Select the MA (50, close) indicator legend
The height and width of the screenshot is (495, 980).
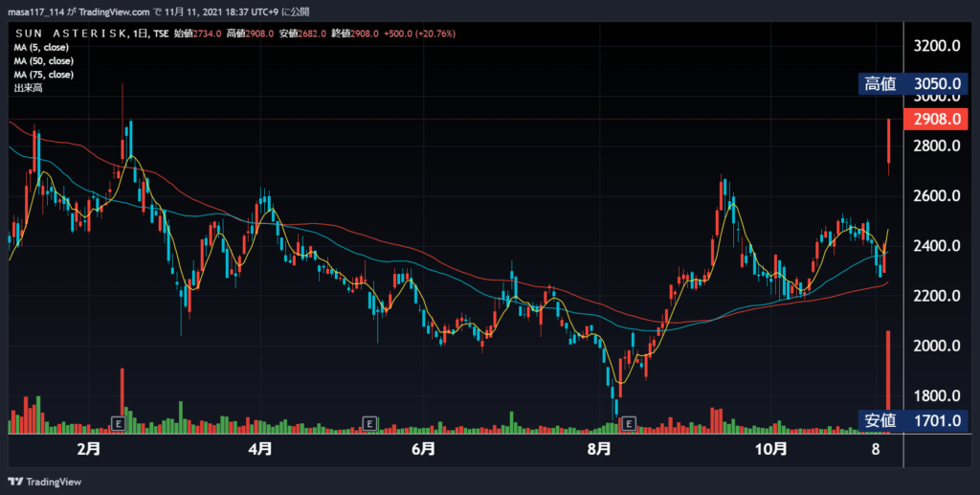(44, 61)
